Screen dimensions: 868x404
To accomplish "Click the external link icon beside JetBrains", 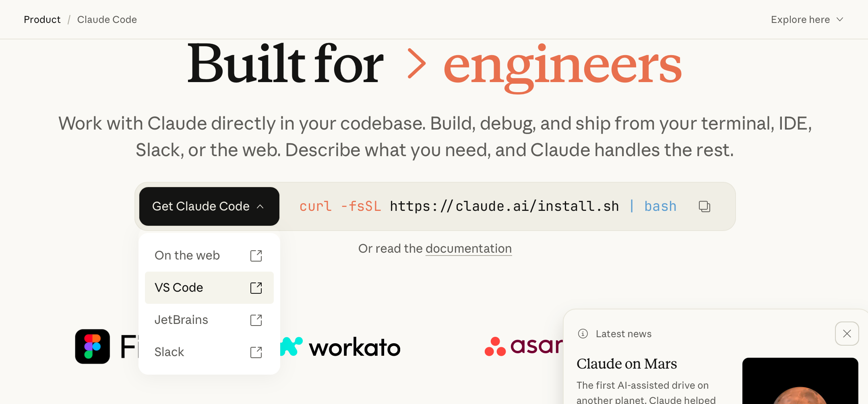I will click(256, 320).
